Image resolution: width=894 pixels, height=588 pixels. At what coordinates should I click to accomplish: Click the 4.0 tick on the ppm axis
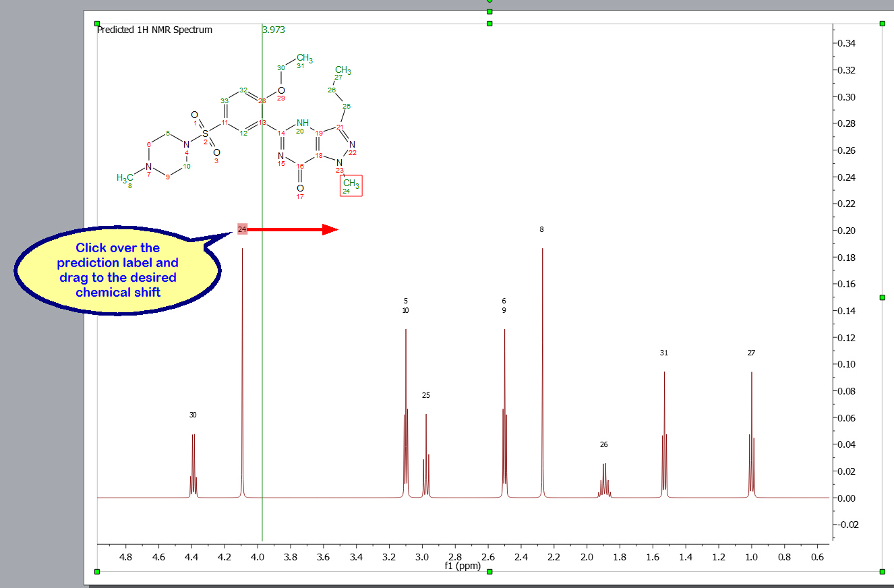257,557
